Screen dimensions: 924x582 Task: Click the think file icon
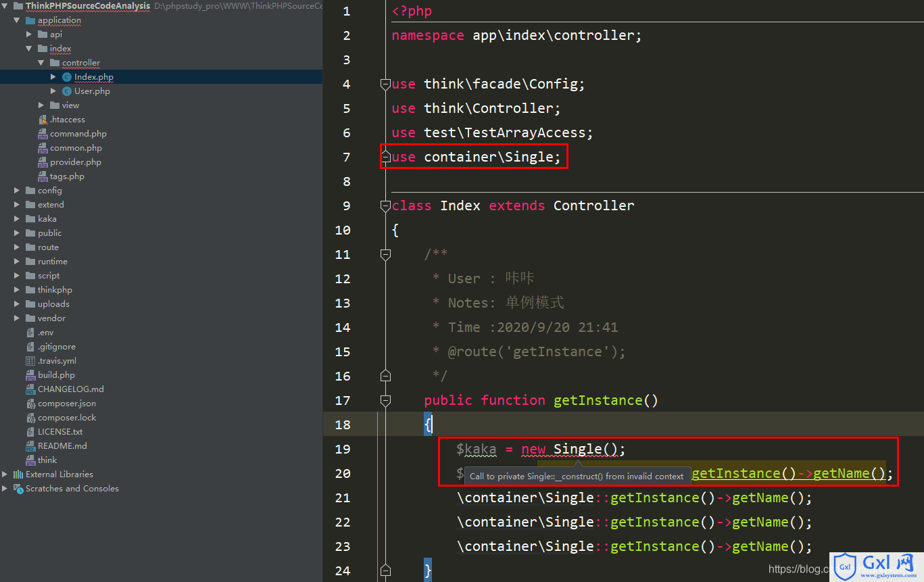pos(30,460)
